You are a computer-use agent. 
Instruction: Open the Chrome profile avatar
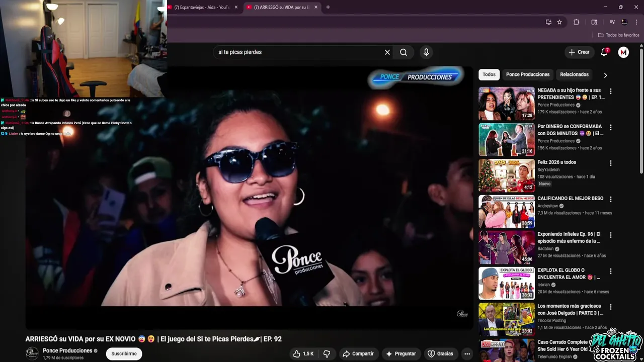click(x=624, y=22)
